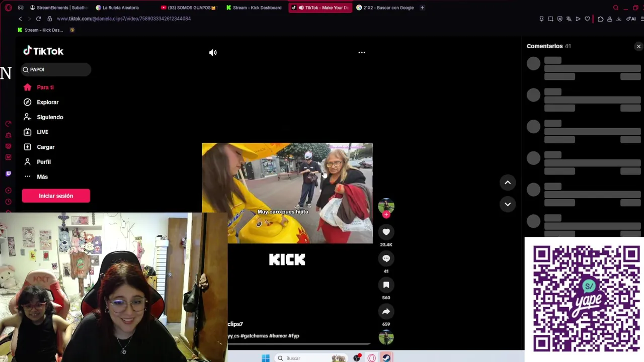Screen dimensions: 644x362
Task: Click the PAPOI search field
Action: click(x=56, y=69)
